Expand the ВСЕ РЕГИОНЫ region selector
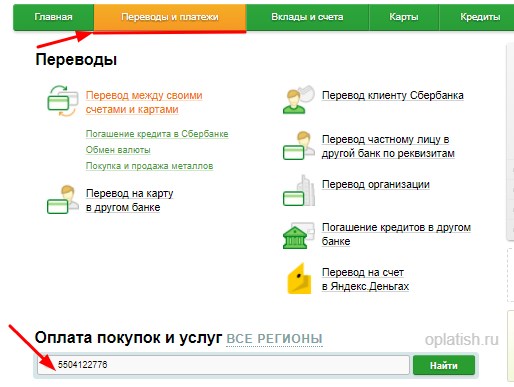This screenshot has width=514, height=387. click(274, 339)
